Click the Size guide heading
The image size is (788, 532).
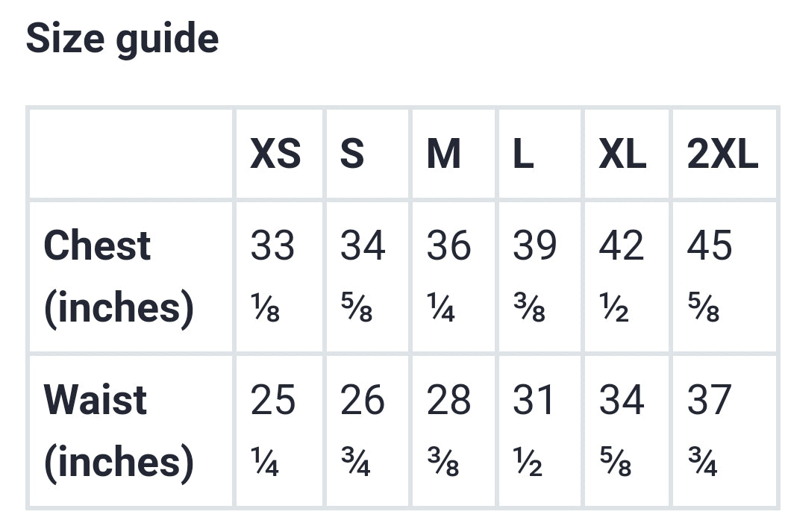(x=122, y=40)
